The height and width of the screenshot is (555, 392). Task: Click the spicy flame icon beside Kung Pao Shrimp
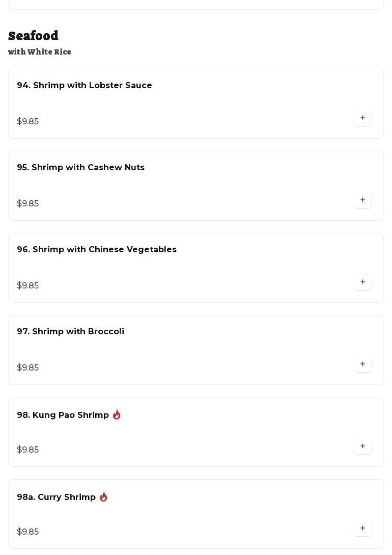(x=117, y=415)
